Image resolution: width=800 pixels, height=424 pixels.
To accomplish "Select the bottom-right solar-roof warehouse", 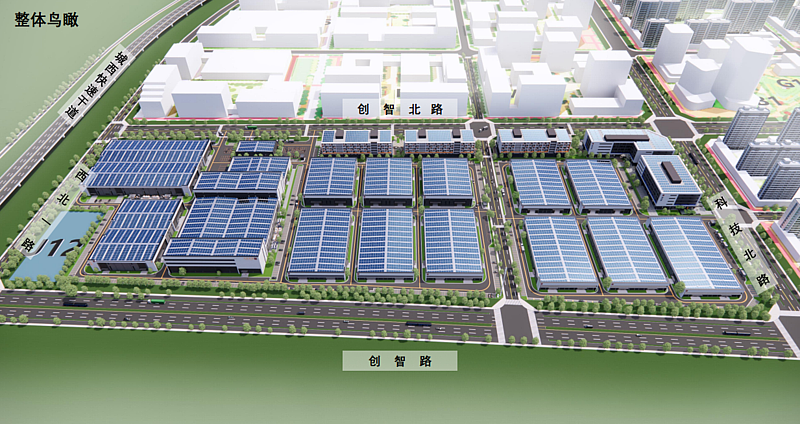I will tap(695, 253).
